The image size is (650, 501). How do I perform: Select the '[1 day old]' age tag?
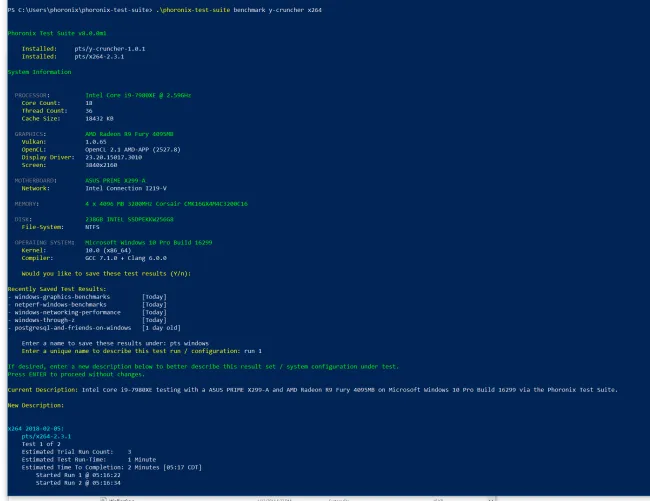click(x=161, y=328)
